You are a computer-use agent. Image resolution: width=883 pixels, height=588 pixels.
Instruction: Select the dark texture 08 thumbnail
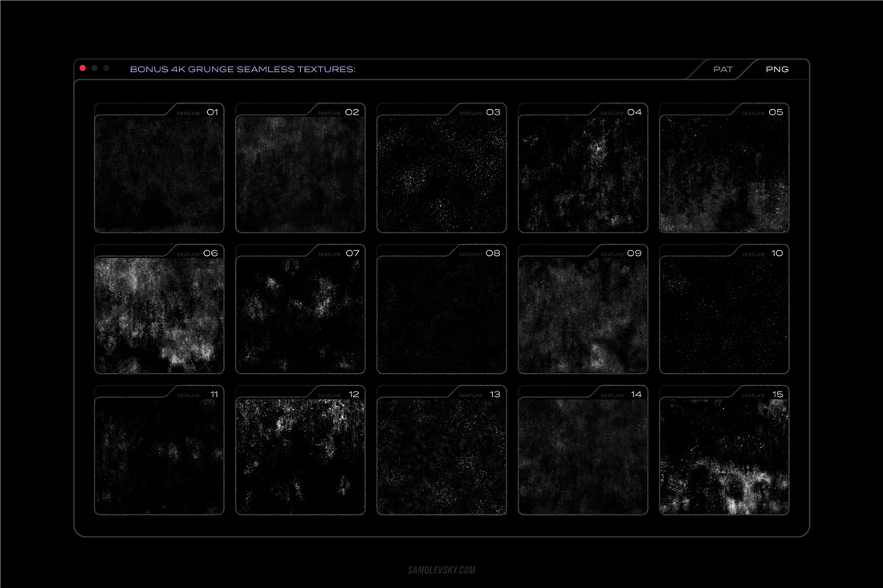pos(441,314)
